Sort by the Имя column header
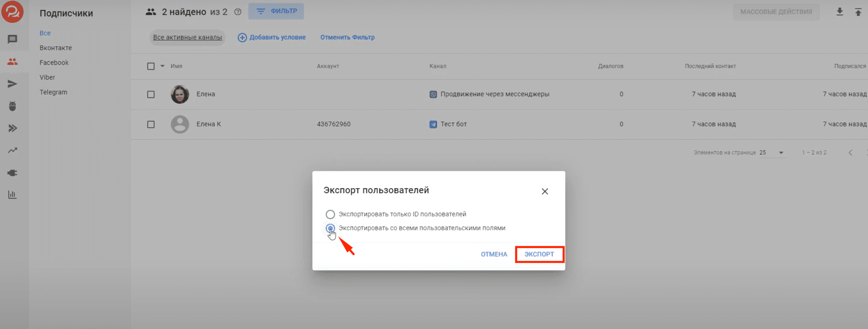 pyautogui.click(x=176, y=66)
